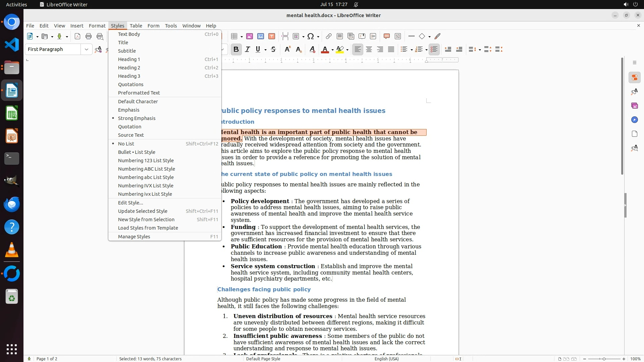This screenshot has height=362, width=644.
Task: Open the sidebar Navigator panel
Action: point(634,120)
